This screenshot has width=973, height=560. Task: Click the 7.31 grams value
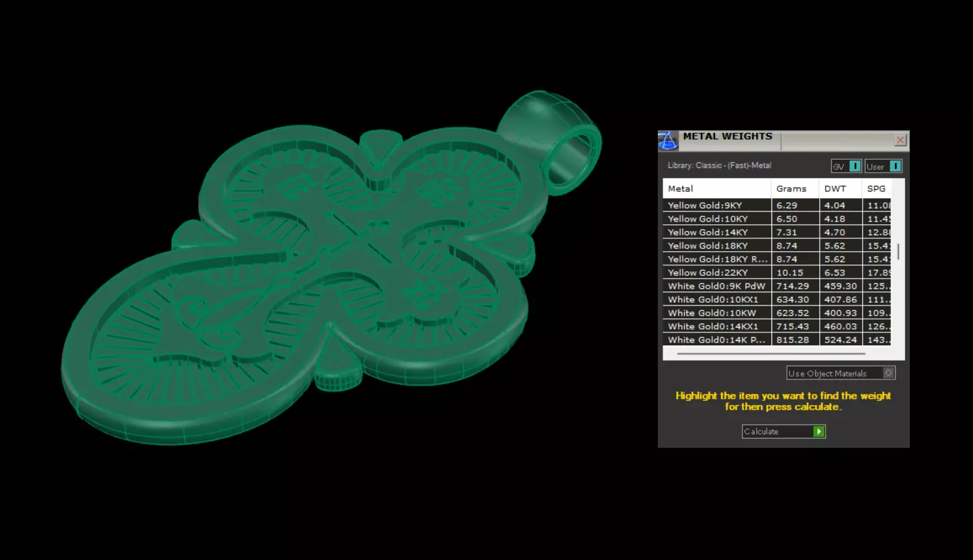click(786, 232)
